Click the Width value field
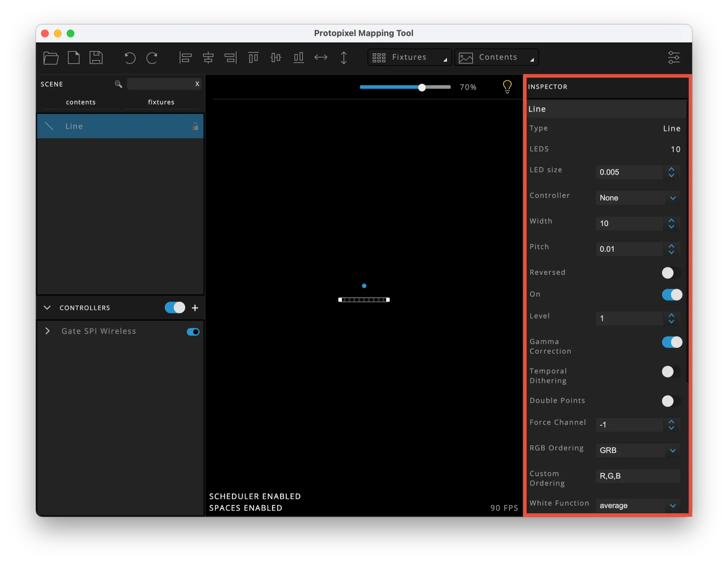The image size is (728, 564). coord(629,223)
